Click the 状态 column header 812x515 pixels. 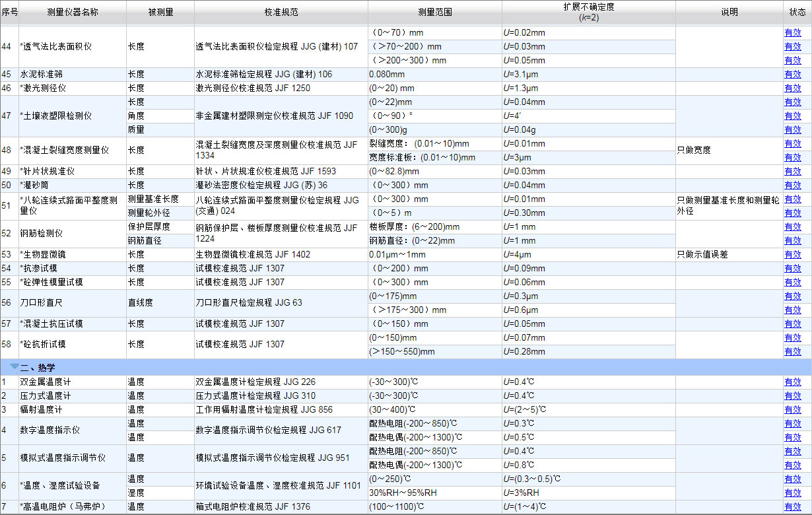pos(797,13)
